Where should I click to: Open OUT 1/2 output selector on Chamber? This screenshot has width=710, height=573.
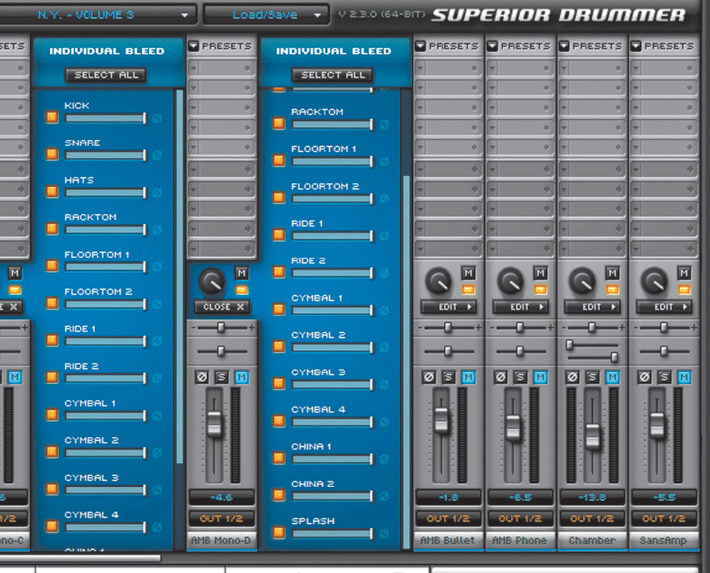click(592, 519)
